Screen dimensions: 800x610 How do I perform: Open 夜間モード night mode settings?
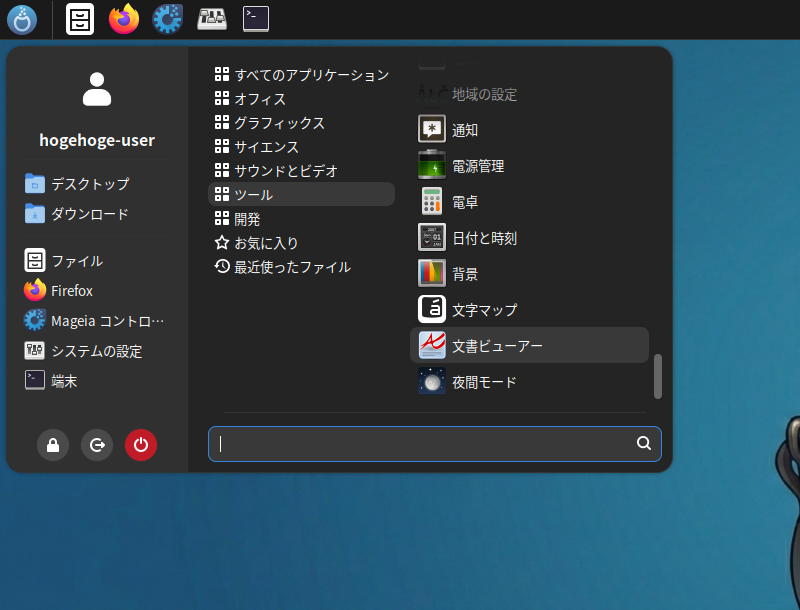530,382
